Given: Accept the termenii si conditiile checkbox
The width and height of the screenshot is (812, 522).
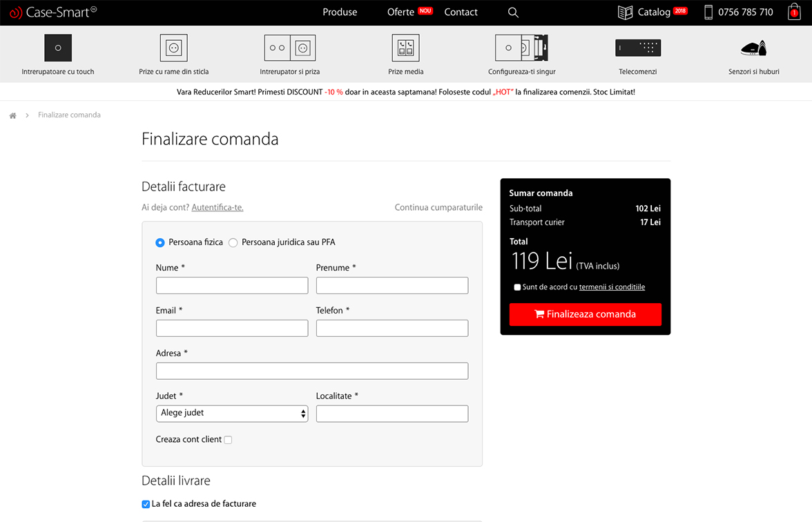Looking at the screenshot, I should tap(517, 287).
